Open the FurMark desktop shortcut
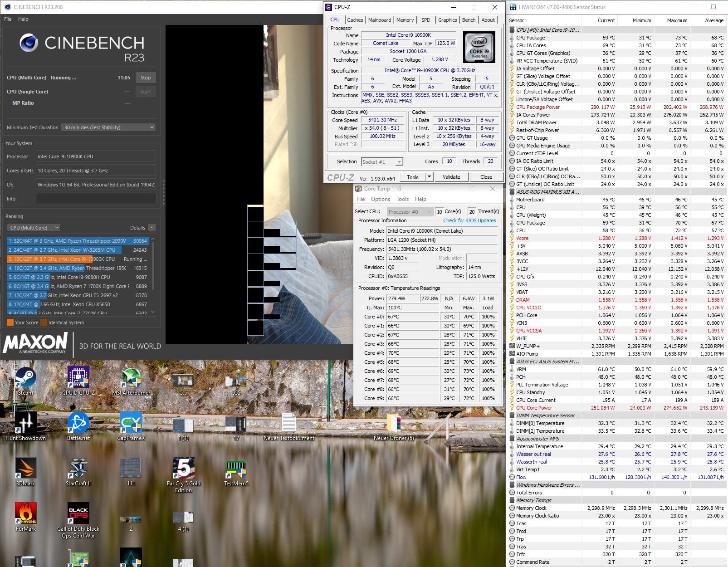This screenshot has width=728, height=567. point(25,517)
